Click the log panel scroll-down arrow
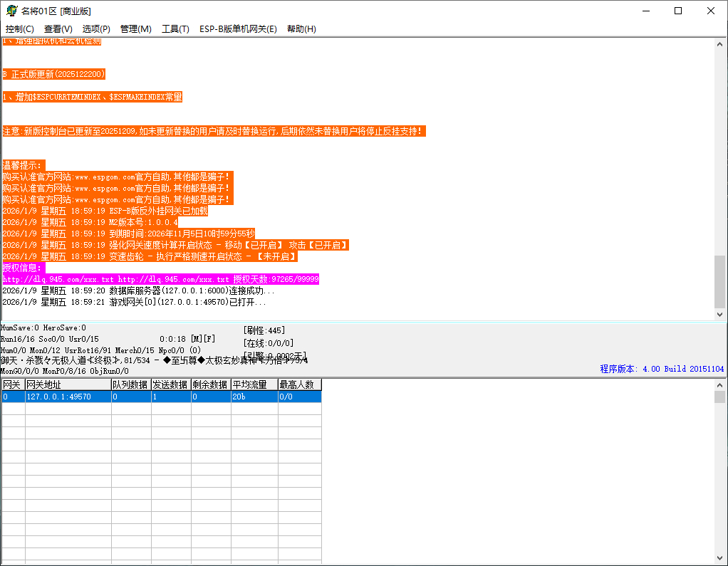Viewport: 728px width, 566px height. 719,314
